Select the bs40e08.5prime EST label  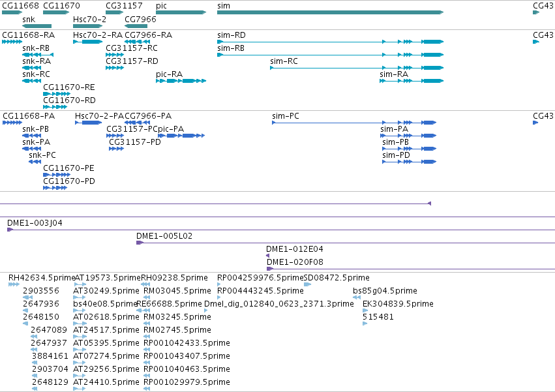(x=105, y=304)
